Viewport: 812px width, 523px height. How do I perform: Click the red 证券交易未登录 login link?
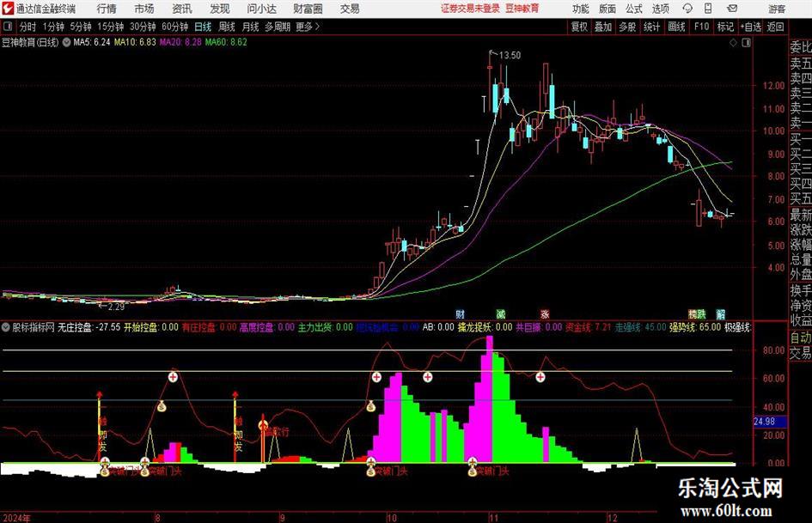pyautogui.click(x=471, y=9)
